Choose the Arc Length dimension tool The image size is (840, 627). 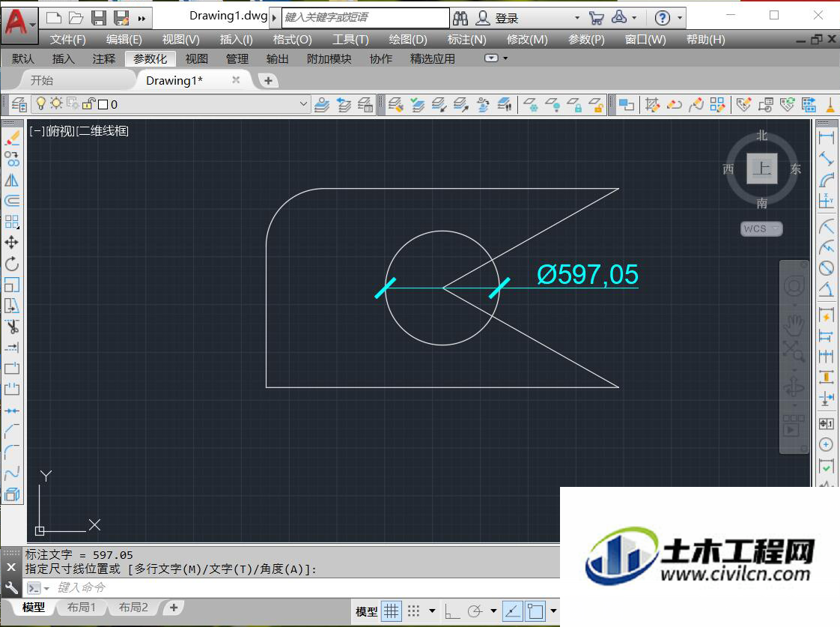pyautogui.click(x=826, y=180)
